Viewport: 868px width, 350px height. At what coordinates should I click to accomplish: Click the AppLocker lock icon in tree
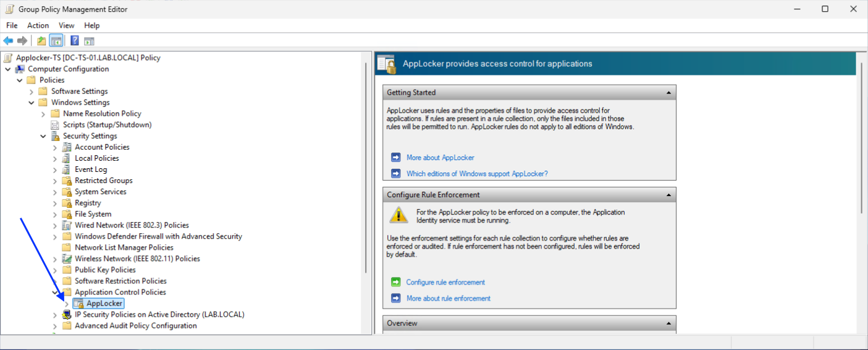[x=78, y=303]
